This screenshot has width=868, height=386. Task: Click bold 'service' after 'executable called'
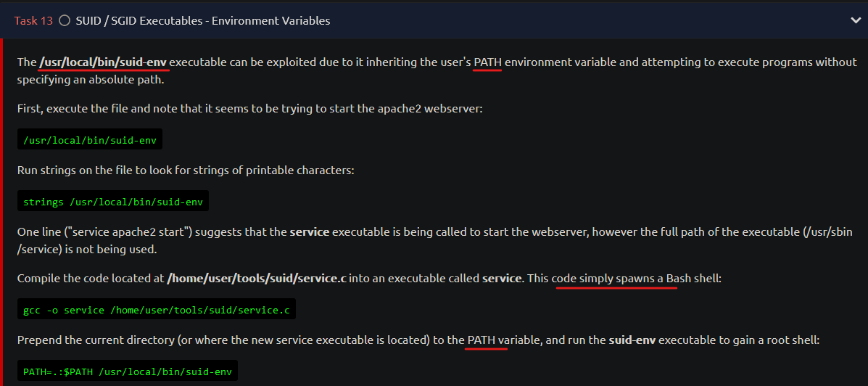503,278
